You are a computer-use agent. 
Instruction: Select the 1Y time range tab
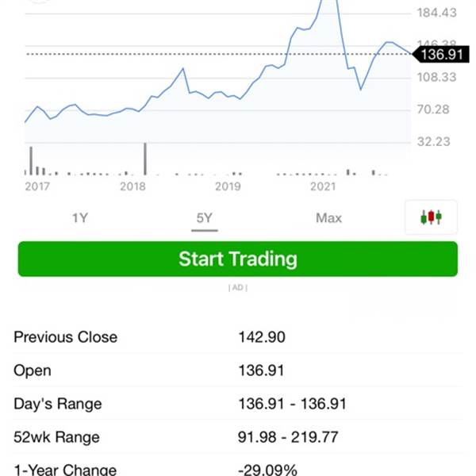click(80, 218)
